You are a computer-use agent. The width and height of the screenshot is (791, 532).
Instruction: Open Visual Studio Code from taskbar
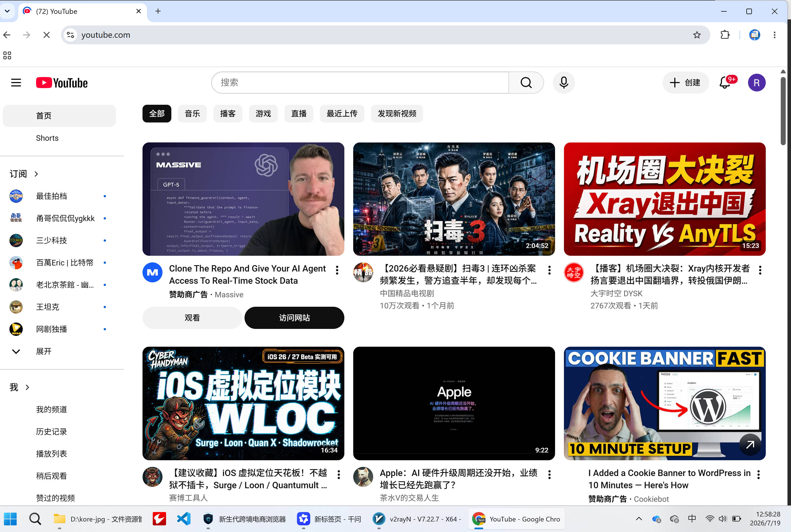click(x=184, y=519)
